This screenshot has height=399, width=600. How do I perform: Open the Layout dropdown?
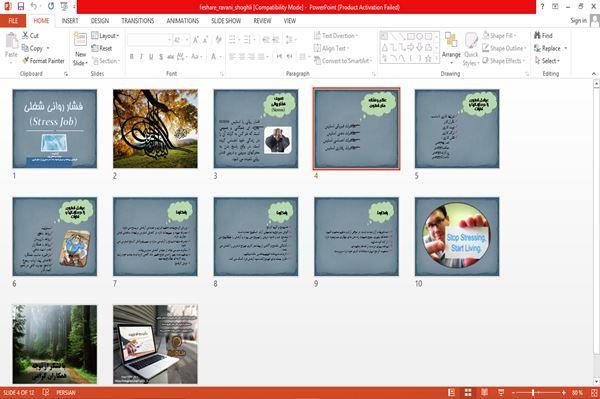click(x=105, y=36)
